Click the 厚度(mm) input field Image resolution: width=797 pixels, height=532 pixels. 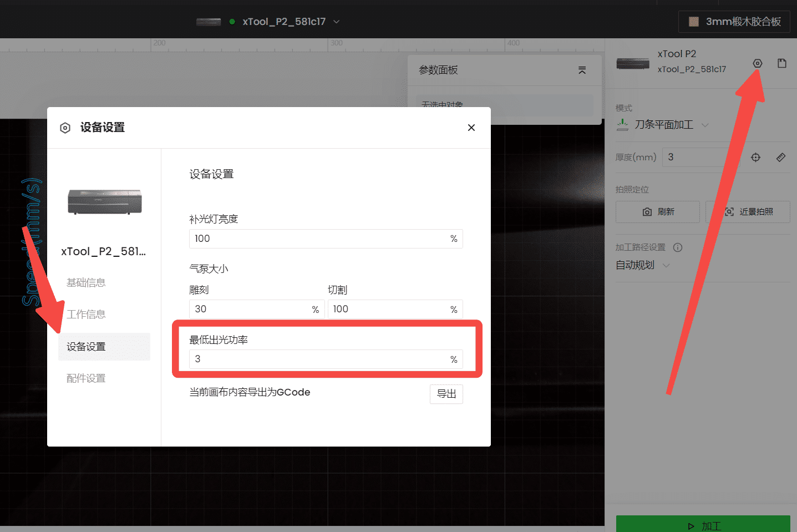click(x=700, y=158)
